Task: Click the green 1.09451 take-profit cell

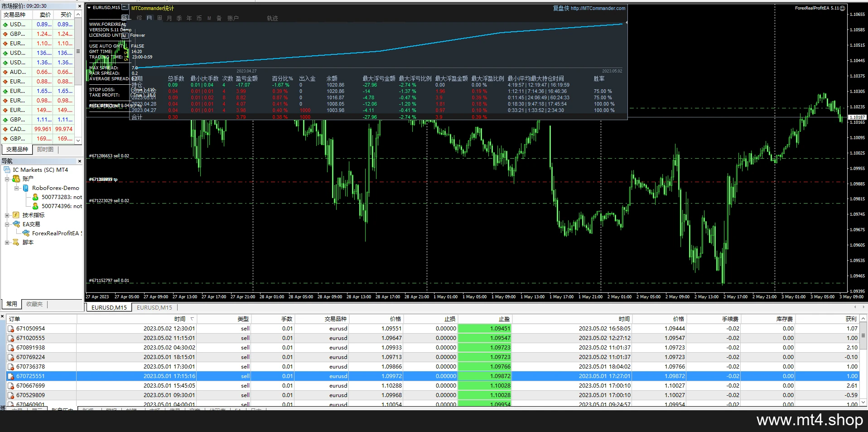Action: [x=484, y=329]
